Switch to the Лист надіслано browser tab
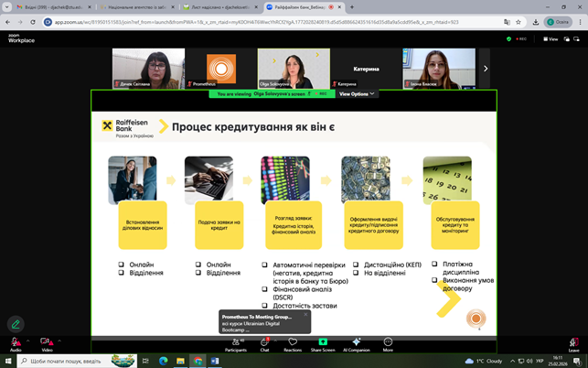 (x=210, y=5)
